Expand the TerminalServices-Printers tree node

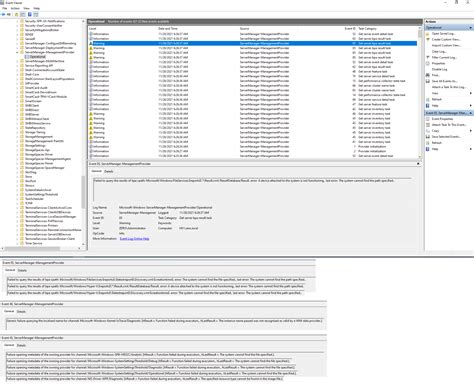click(17, 225)
